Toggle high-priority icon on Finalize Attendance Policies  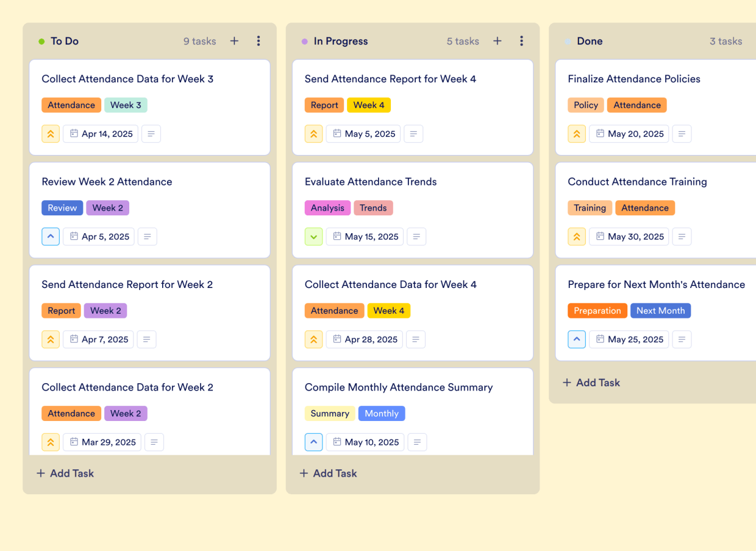click(577, 134)
